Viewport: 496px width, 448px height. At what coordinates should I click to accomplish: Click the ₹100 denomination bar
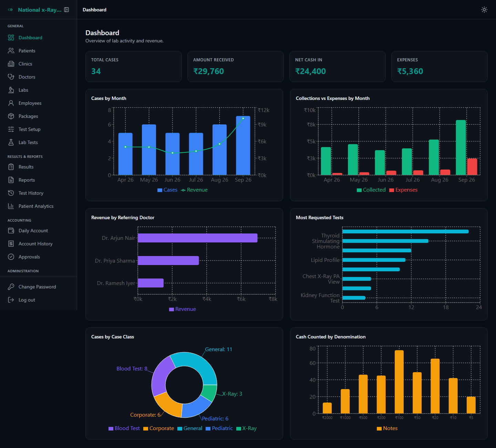click(x=399, y=382)
